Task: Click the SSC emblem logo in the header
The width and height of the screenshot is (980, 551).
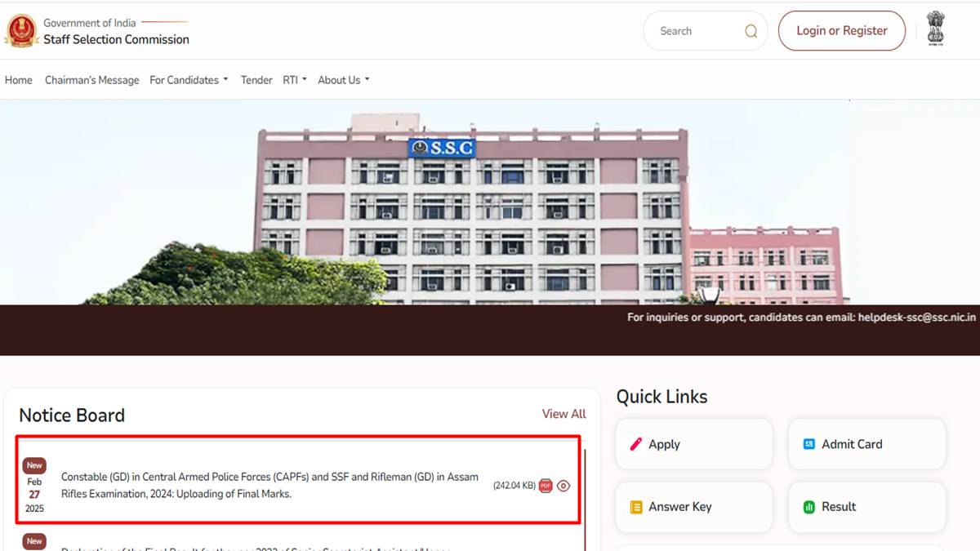Action: 21,30
